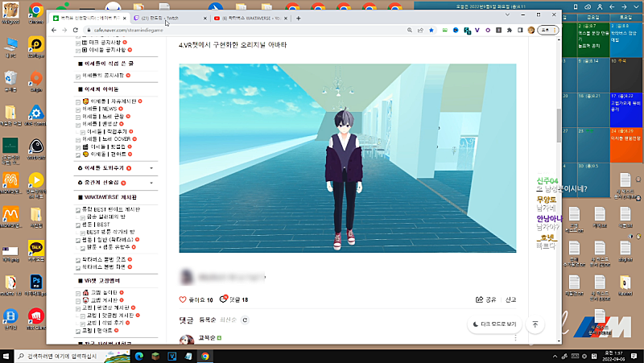This screenshot has height=363, width=644.
Task: Open 고멤 | 팬아트 board
Action: coord(97,331)
